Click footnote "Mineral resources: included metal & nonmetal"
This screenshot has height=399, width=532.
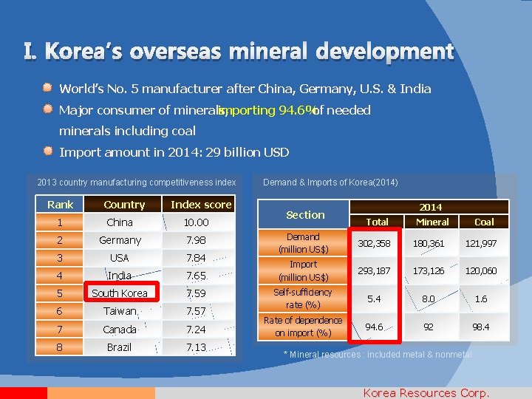tap(378, 355)
